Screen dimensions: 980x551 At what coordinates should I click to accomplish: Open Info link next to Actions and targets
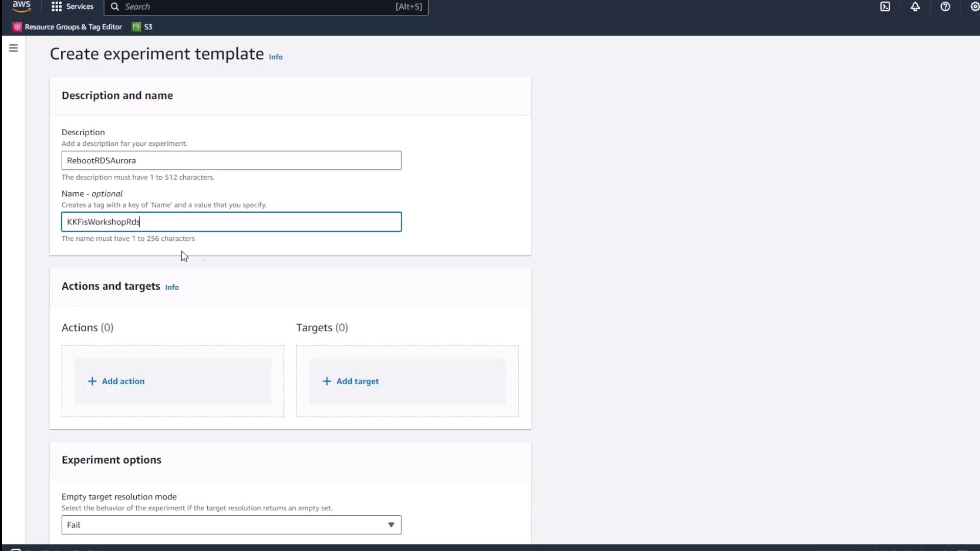click(x=172, y=287)
